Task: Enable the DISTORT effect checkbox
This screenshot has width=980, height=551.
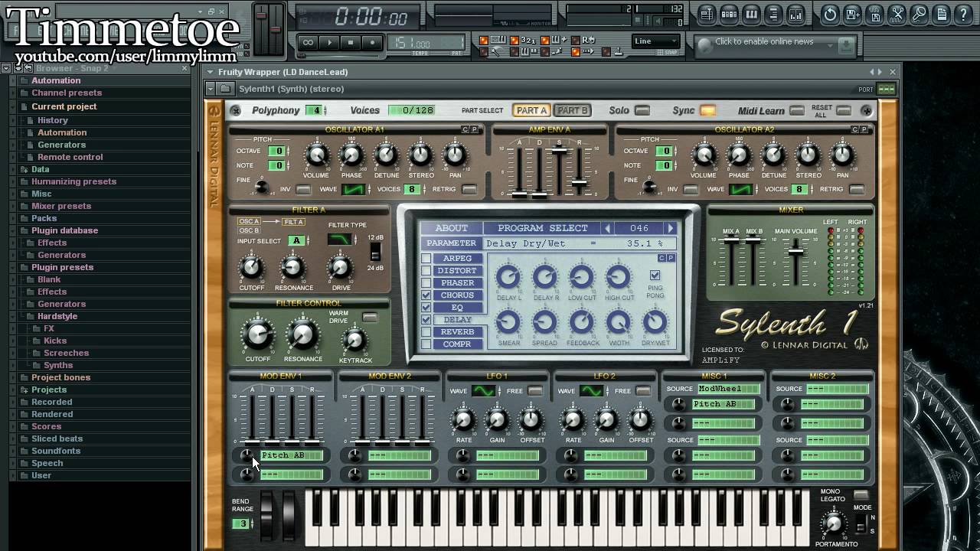Action: [x=426, y=271]
